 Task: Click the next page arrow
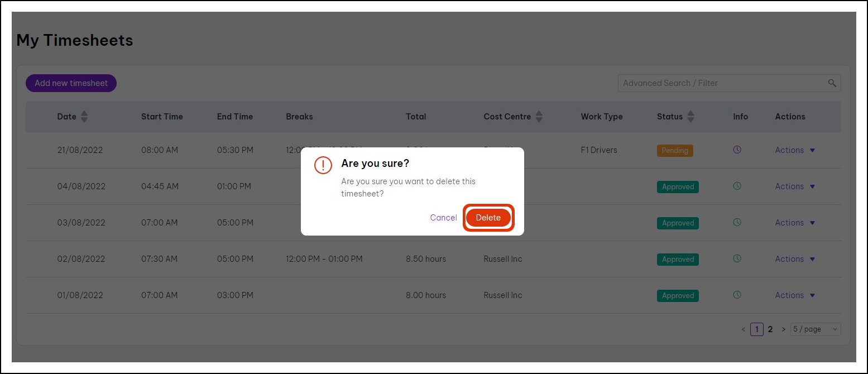coord(784,329)
